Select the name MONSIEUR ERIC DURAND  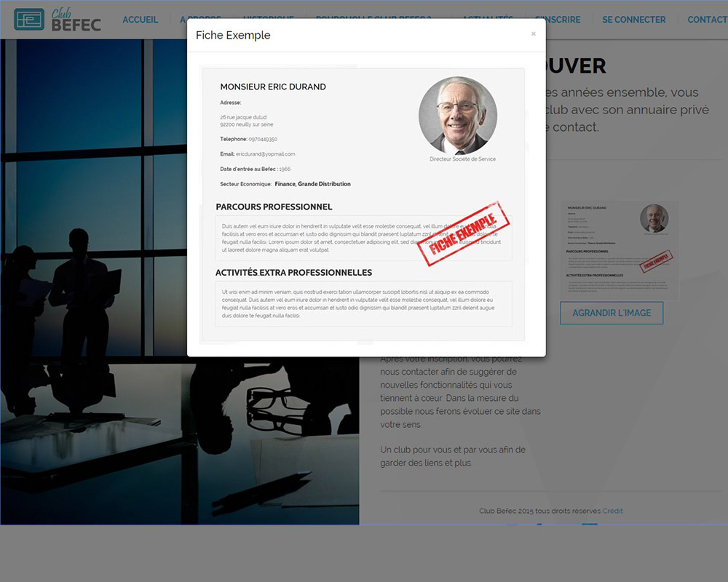[273, 87]
